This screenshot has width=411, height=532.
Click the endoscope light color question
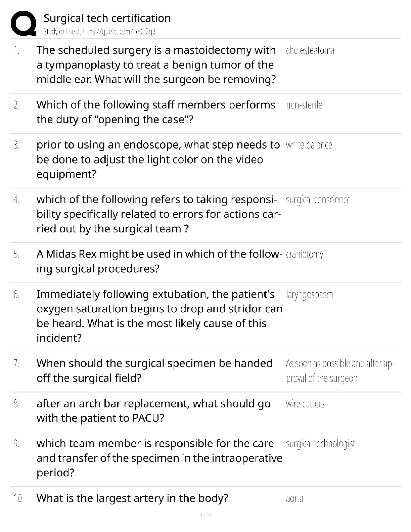(158, 160)
